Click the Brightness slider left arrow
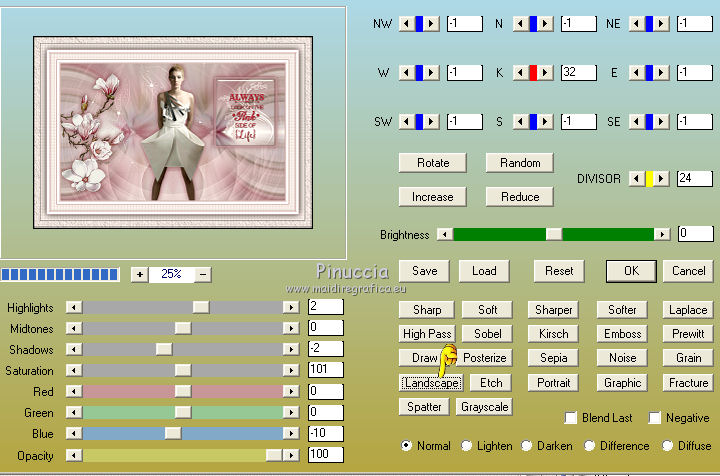This screenshot has width=720, height=476. [x=444, y=234]
